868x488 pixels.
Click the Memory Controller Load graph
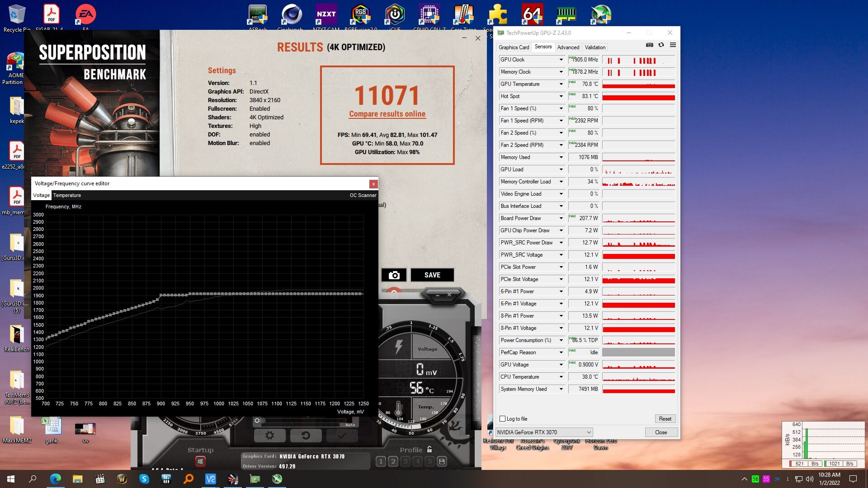tap(638, 182)
